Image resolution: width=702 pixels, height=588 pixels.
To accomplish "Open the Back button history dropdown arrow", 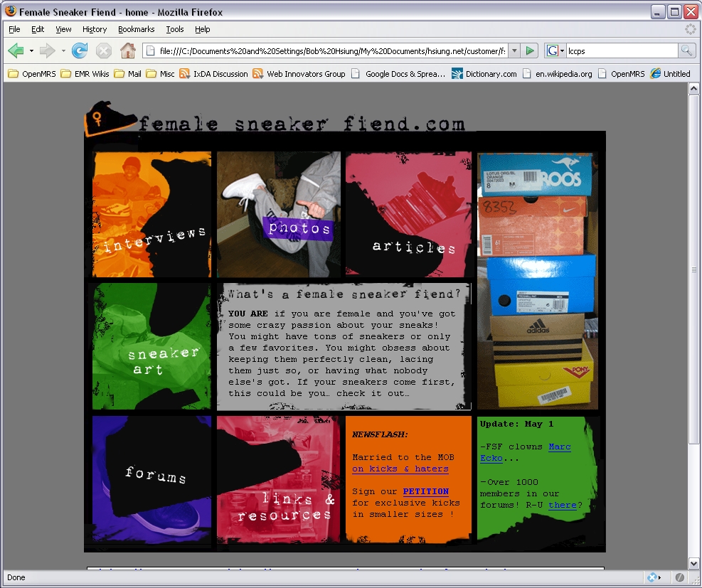I will [x=31, y=50].
